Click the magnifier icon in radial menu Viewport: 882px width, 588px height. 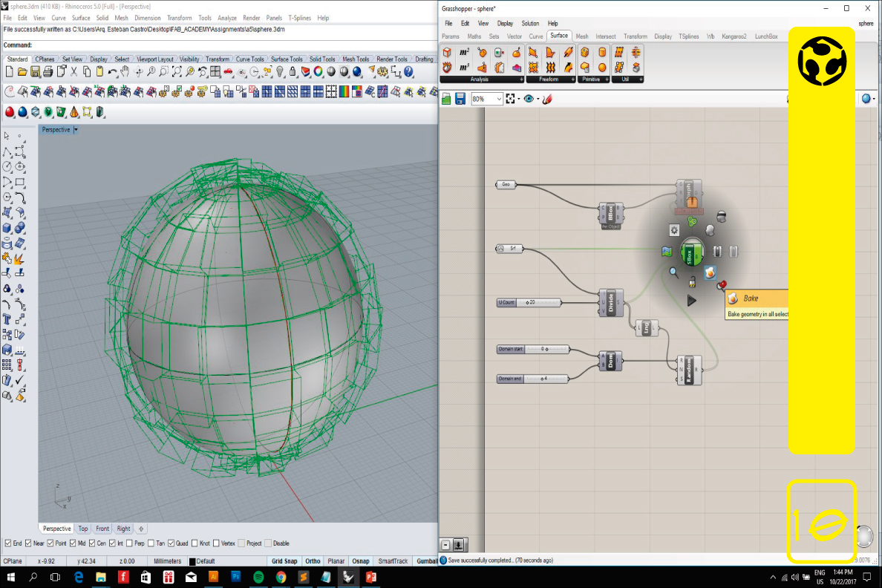point(673,272)
